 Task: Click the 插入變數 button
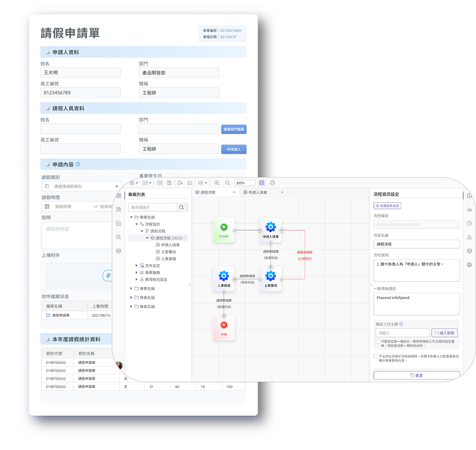click(x=446, y=333)
